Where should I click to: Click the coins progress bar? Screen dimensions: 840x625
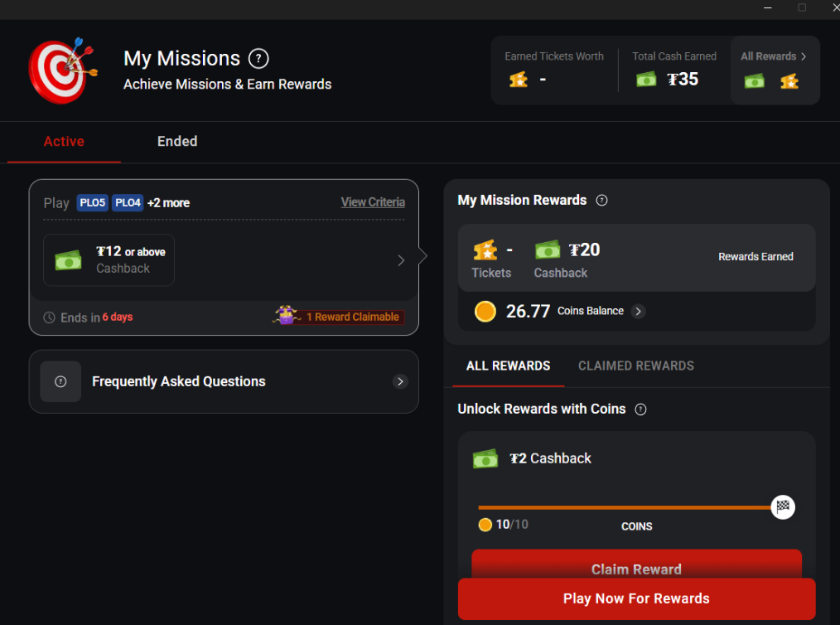(624, 507)
